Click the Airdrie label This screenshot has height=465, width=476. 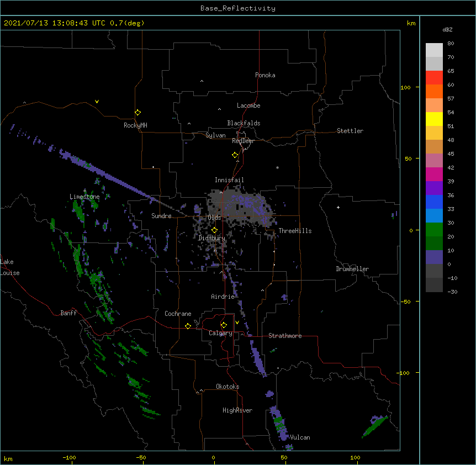(223, 297)
